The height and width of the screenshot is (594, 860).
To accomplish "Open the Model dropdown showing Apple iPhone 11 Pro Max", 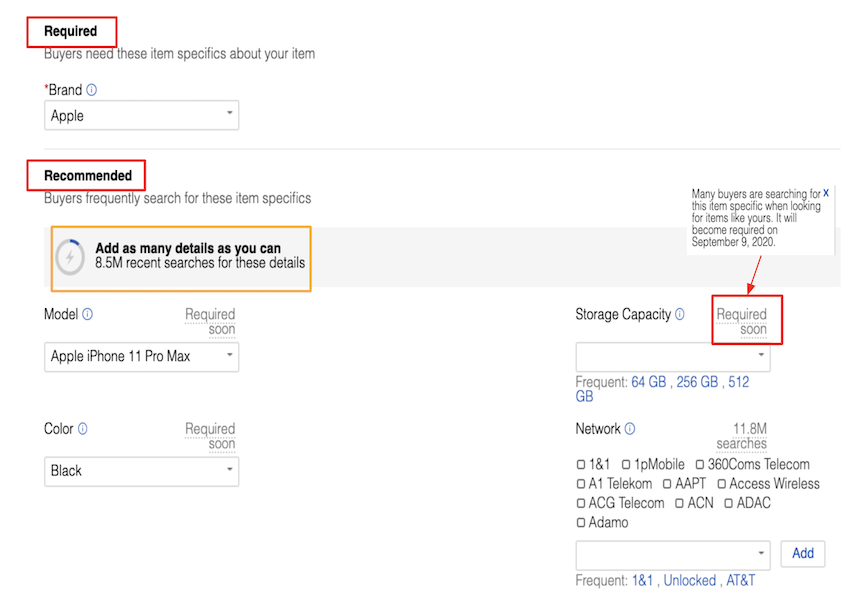I will point(142,357).
